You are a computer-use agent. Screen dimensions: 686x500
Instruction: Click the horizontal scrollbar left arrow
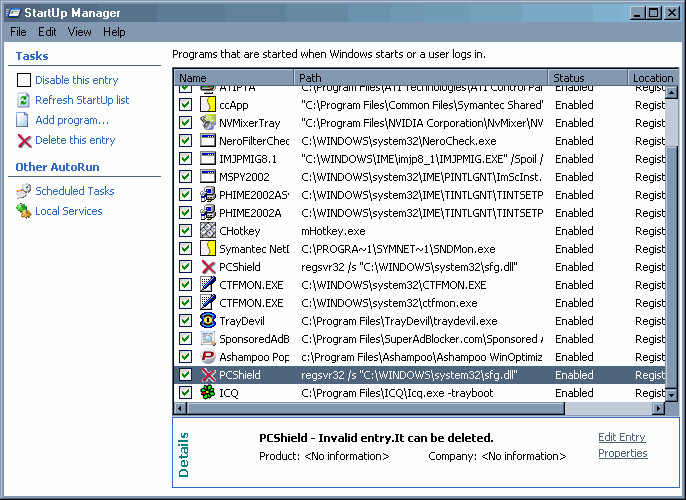pyautogui.click(x=180, y=409)
